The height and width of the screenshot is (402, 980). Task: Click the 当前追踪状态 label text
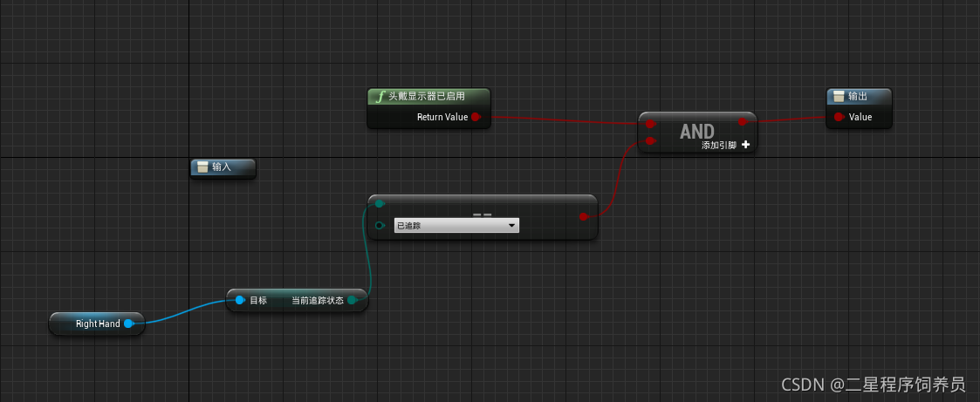pyautogui.click(x=318, y=300)
